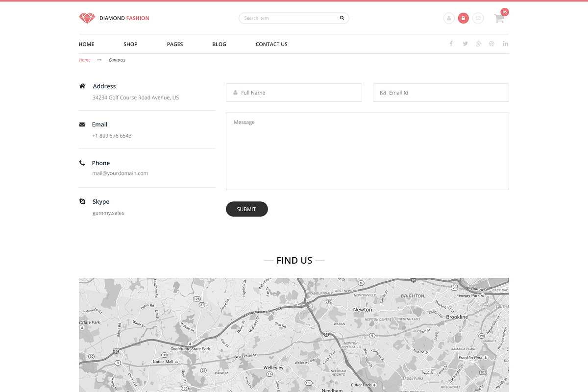Screen dimensions: 588x392
Task: Click the red lock icon
Action: 463,18
